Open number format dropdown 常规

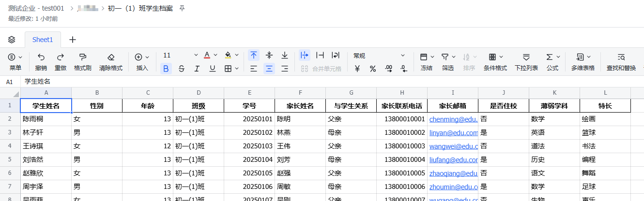(379, 55)
